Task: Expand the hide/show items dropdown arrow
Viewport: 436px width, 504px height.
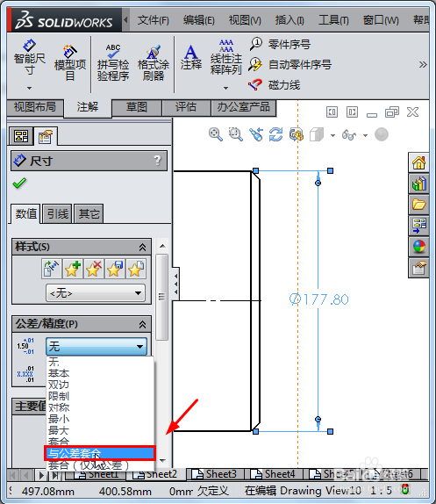Action: (x=365, y=135)
